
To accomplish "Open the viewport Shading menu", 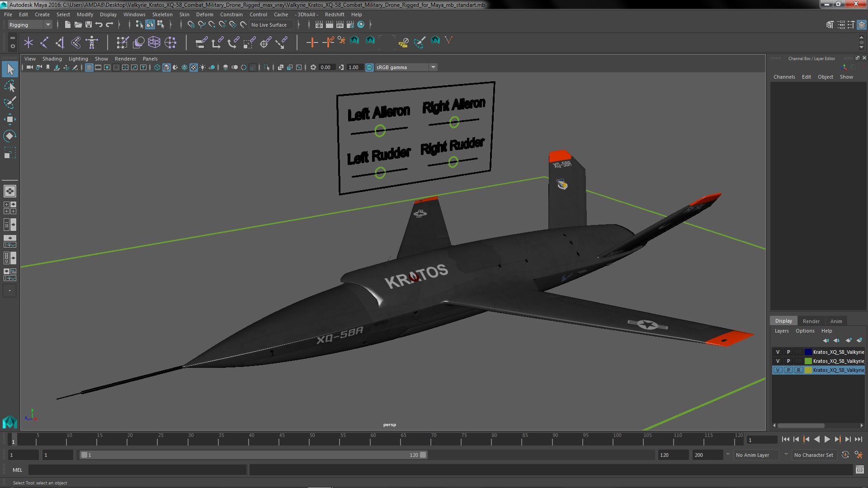I will (52, 59).
